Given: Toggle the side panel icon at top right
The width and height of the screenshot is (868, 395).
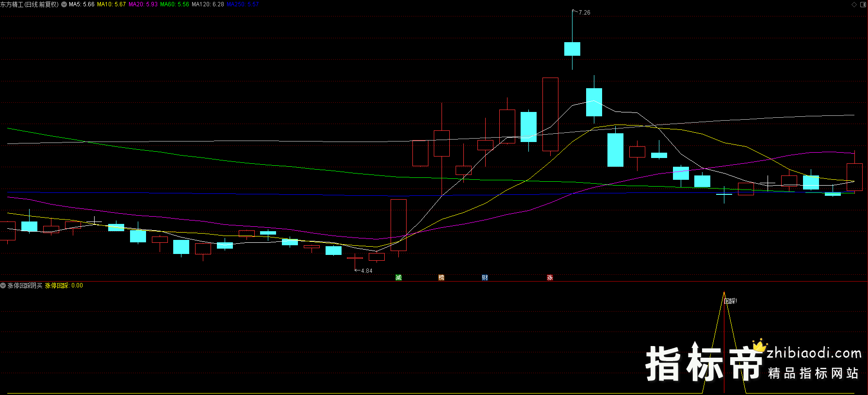Looking at the screenshot, I should coord(863,4).
